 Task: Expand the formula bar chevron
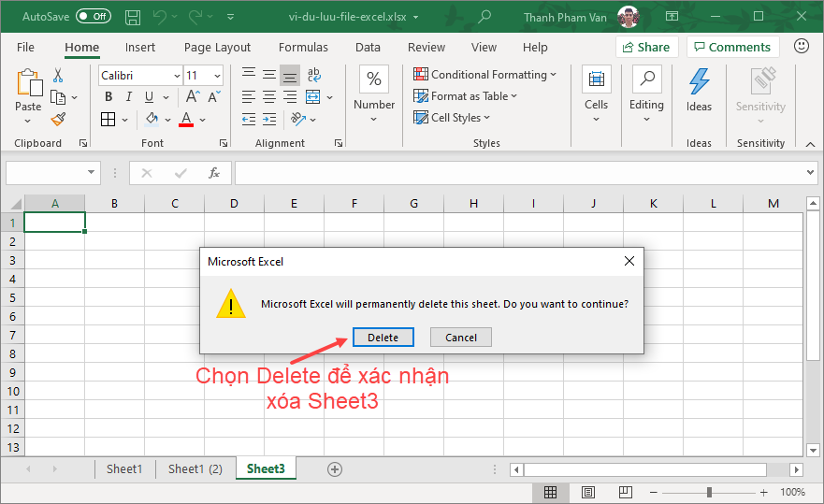(810, 172)
